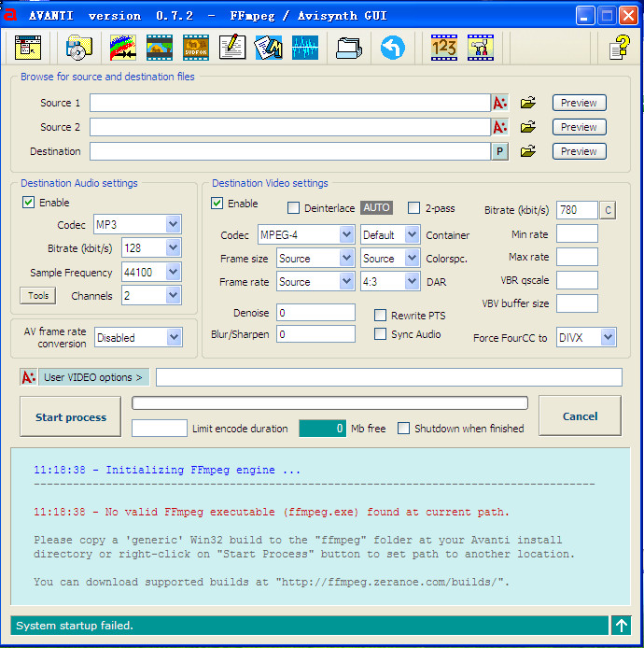Open the help question mark icon
The height and width of the screenshot is (648, 644).
tap(620, 48)
